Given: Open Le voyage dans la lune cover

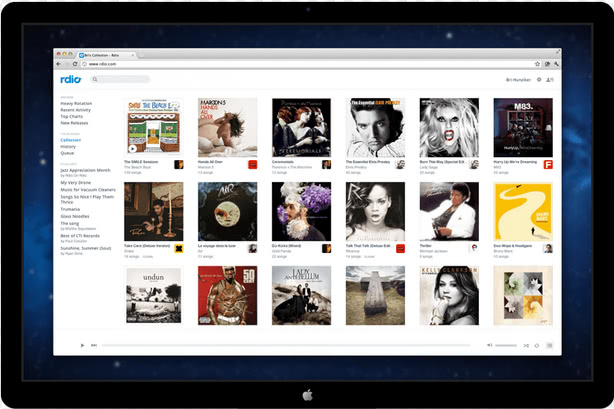Looking at the screenshot, I should pyautogui.click(x=228, y=211).
